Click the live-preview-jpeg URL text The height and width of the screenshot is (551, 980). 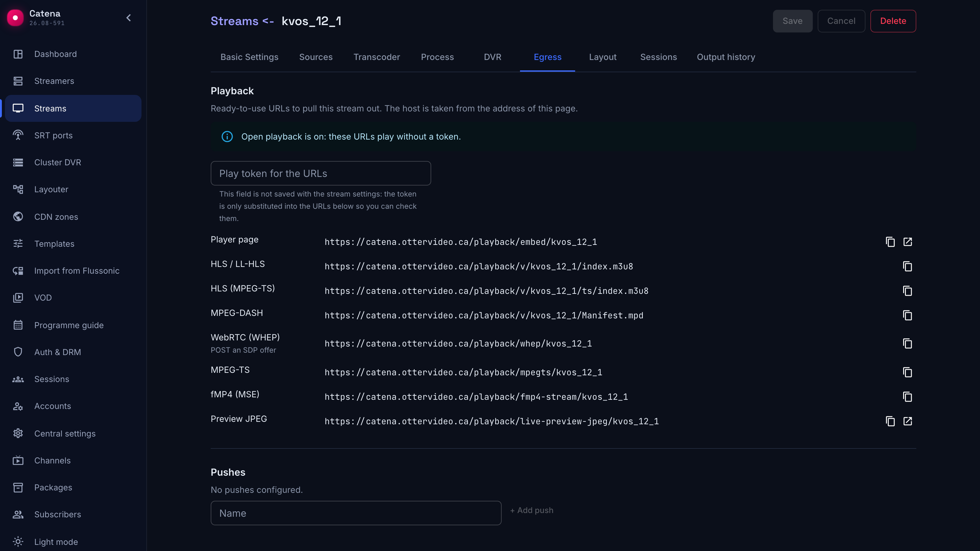(492, 421)
